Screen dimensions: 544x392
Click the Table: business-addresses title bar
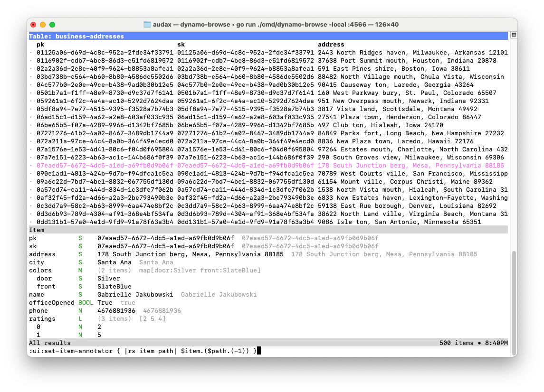click(76, 37)
